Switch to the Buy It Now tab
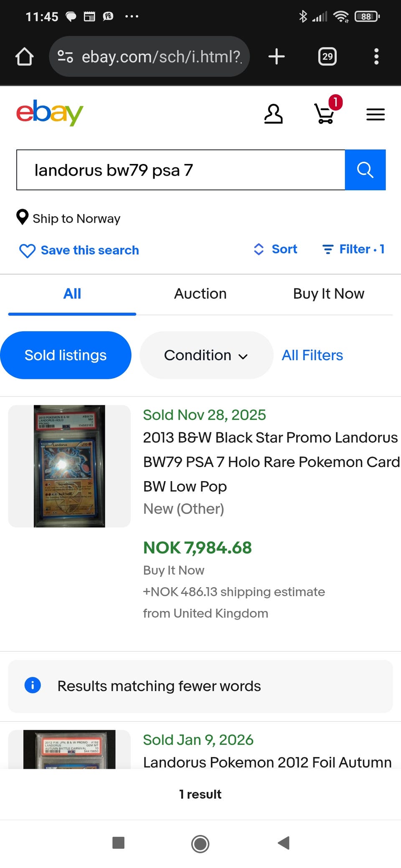 tap(328, 294)
